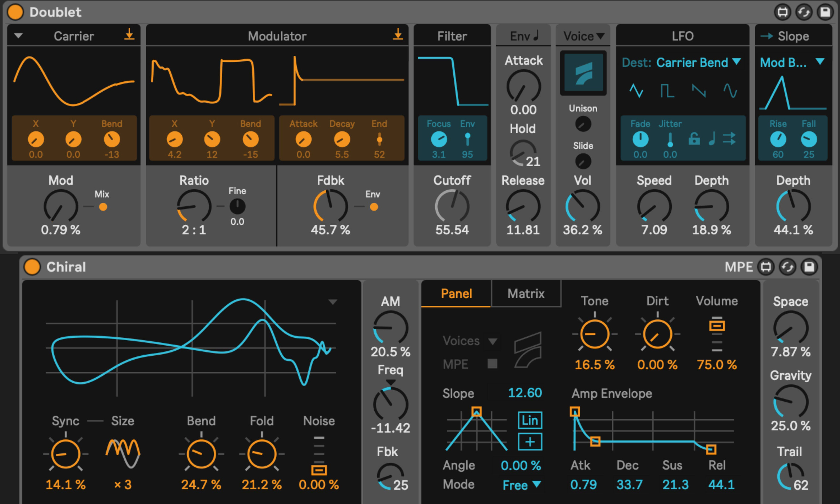Select LFO triangle waveform icon
Viewport: 840px width, 504px height.
pos(636,91)
